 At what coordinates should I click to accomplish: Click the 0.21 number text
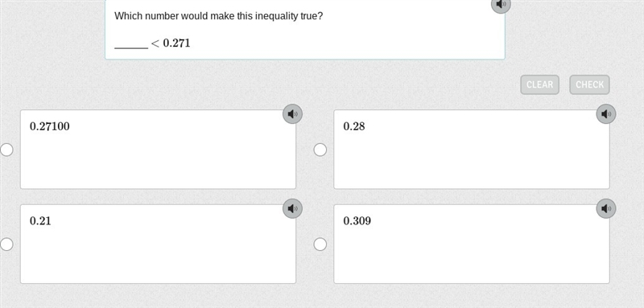click(x=40, y=221)
